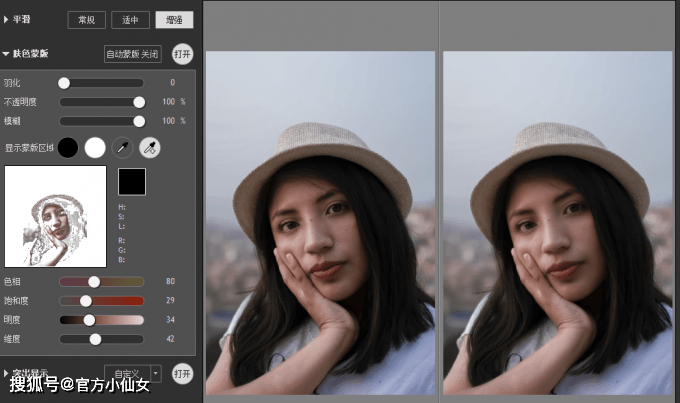Click the 明度 luminance slider handle

pos(89,320)
